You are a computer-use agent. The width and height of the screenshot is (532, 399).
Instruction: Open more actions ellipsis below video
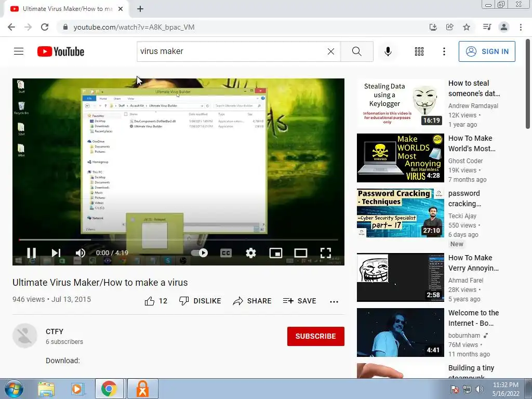[x=334, y=302]
